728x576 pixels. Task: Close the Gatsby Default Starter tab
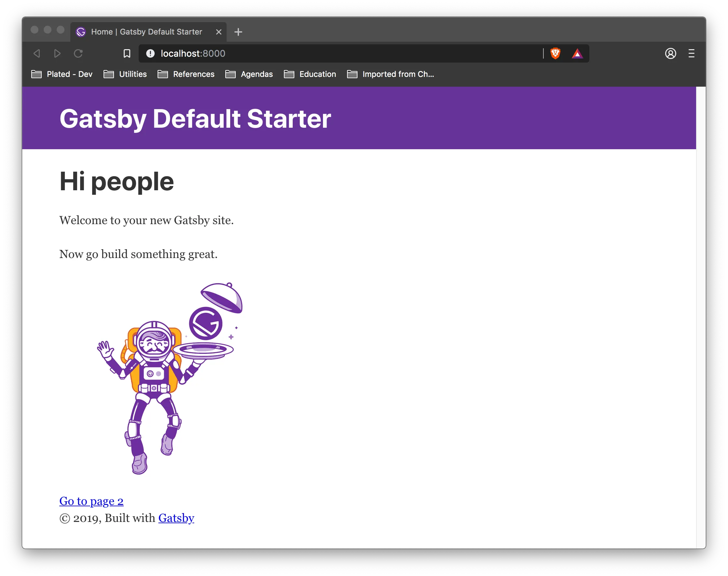point(219,32)
